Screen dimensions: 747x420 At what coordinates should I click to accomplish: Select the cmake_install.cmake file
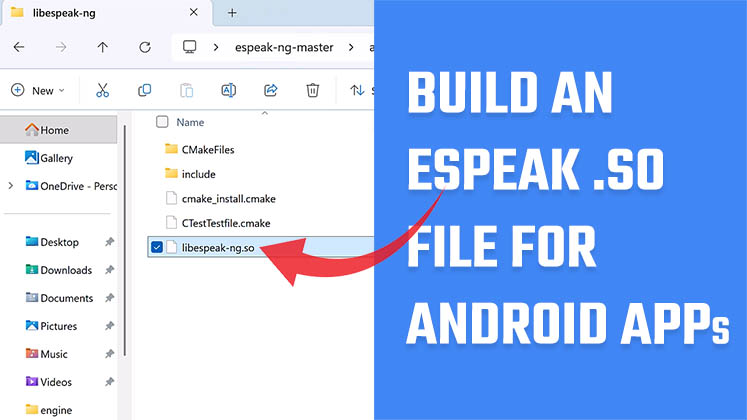pyautogui.click(x=229, y=199)
